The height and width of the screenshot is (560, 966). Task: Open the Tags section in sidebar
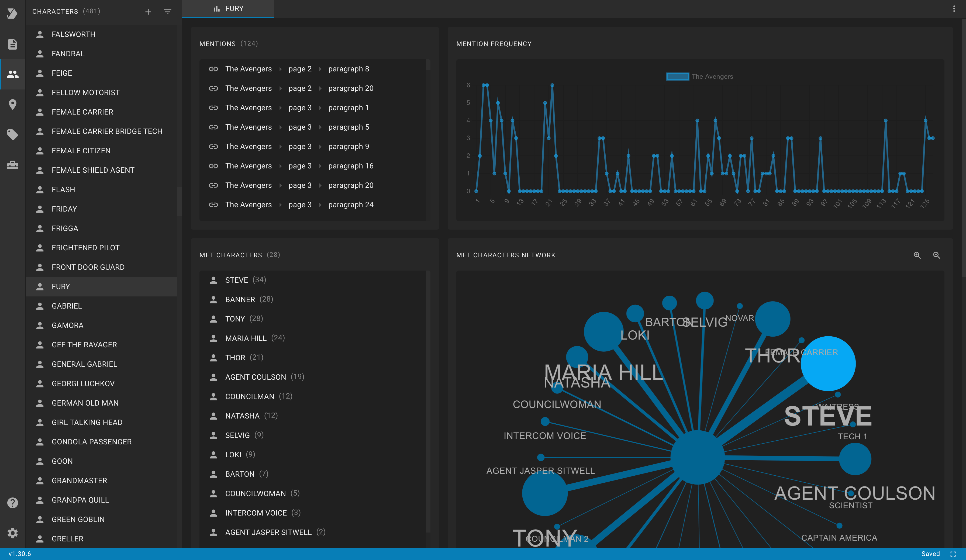click(x=13, y=134)
